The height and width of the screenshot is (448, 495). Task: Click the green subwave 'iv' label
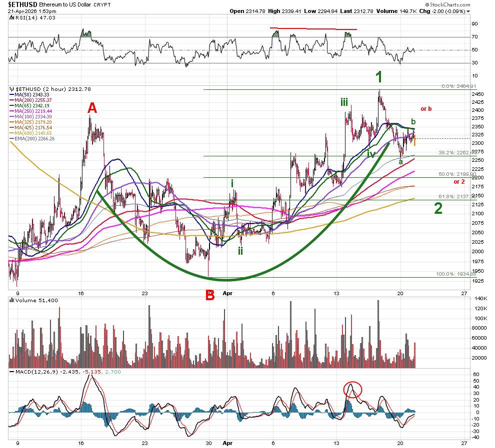point(371,154)
